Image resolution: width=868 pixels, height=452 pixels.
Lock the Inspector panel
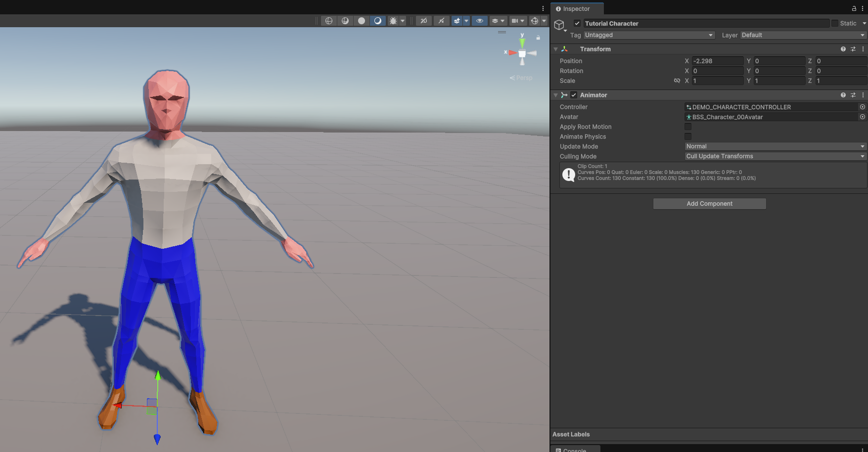[854, 8]
